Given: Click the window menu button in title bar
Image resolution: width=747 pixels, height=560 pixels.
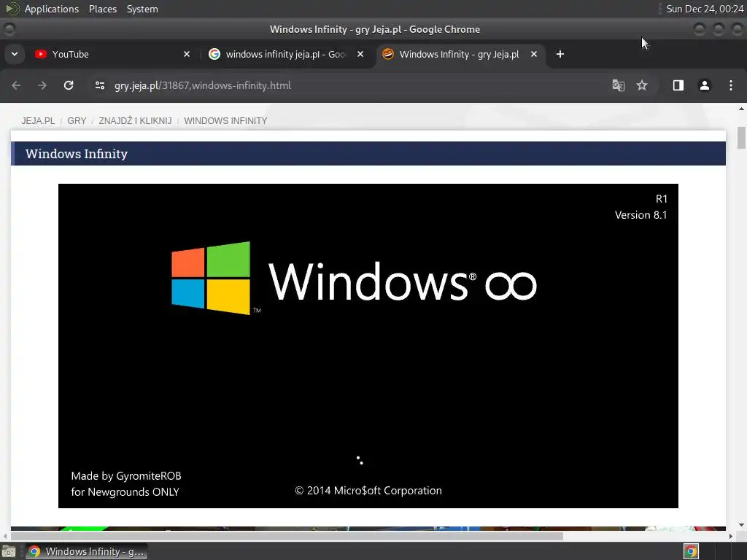Looking at the screenshot, I should click(x=9, y=29).
